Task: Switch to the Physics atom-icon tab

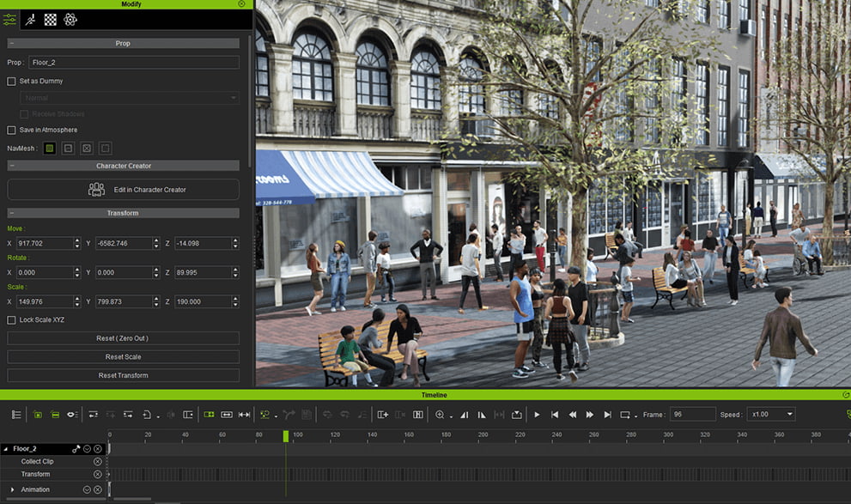Action: 70,19
